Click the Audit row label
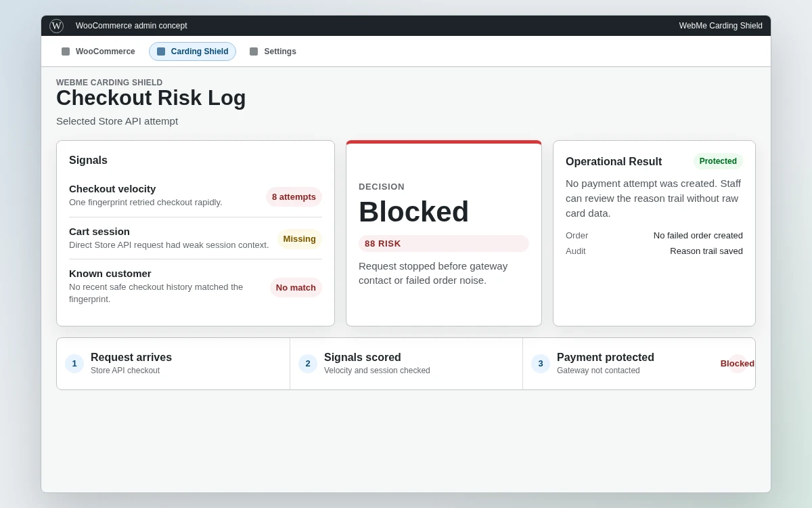 point(576,251)
